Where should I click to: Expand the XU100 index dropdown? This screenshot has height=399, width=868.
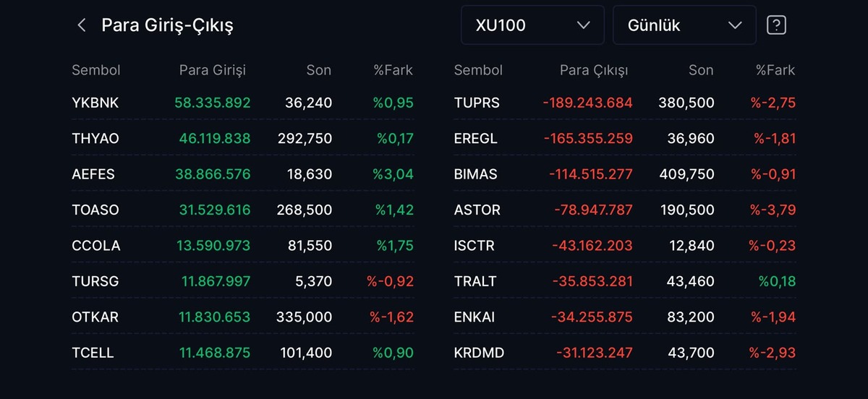pyautogui.click(x=532, y=25)
